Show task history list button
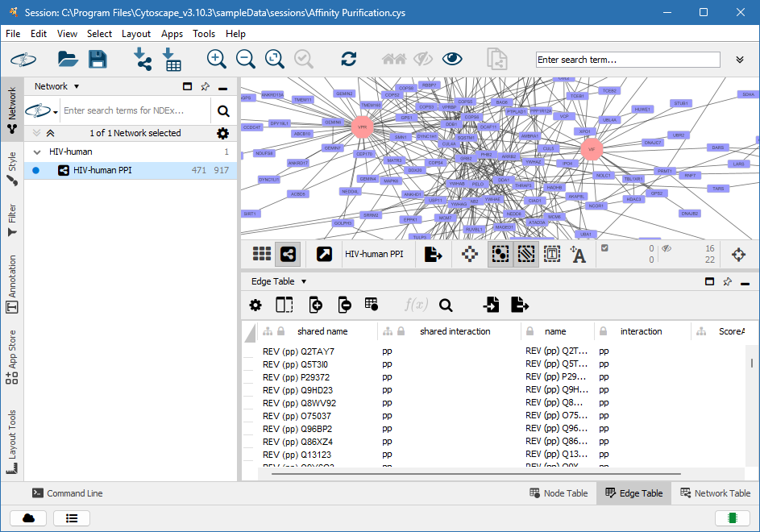The height and width of the screenshot is (532, 760). [x=72, y=518]
